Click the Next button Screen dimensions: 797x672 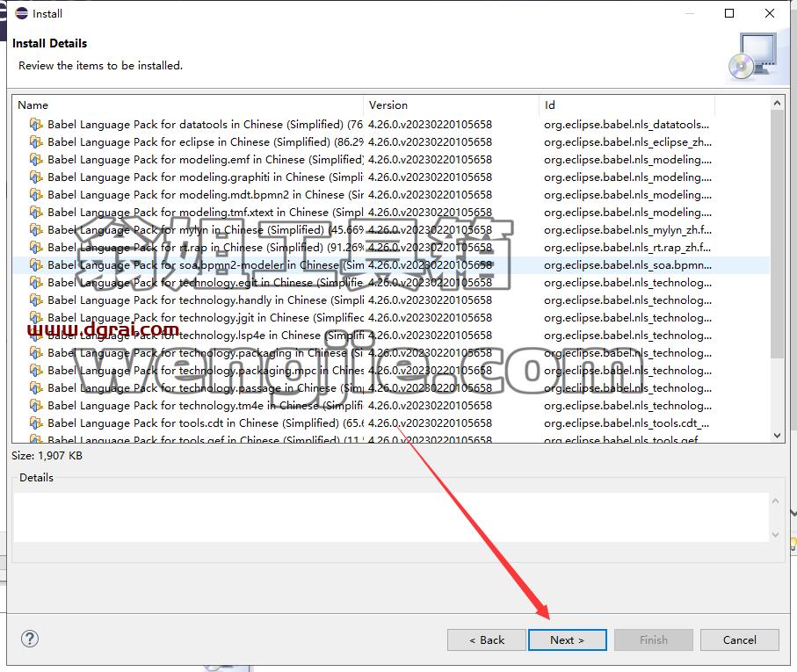coord(568,640)
